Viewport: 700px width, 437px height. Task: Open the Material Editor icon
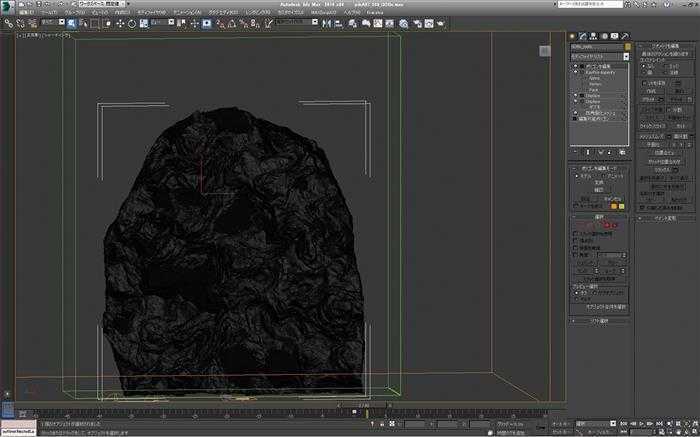404,23
